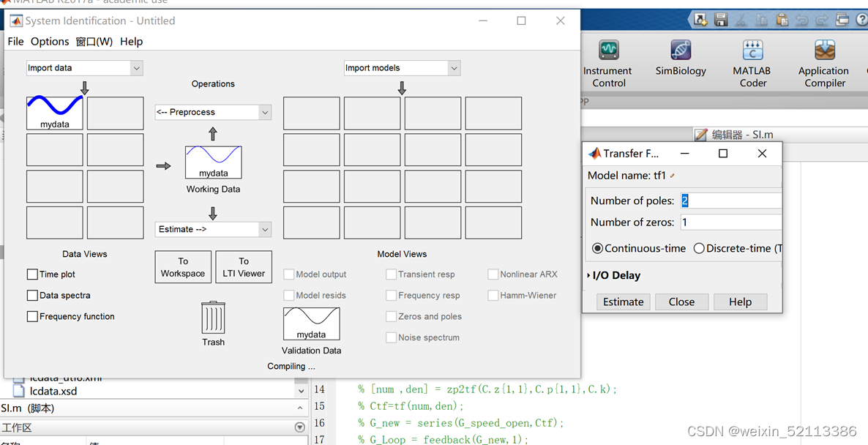Click the save floppy-disk icon in MATLAB toolbar
Screen dimensions: 868x445
coord(721,20)
